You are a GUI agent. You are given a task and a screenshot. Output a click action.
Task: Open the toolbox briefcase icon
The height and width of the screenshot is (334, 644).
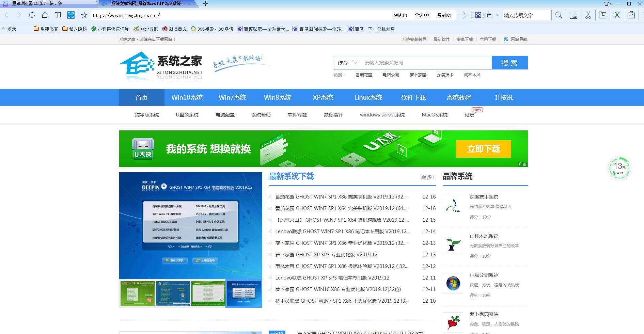point(631,15)
